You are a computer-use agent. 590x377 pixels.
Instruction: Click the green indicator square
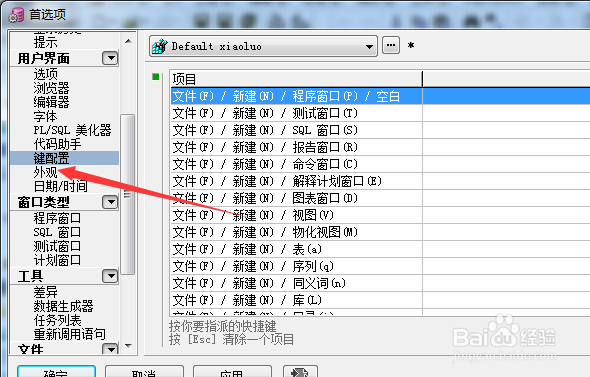coord(156,77)
